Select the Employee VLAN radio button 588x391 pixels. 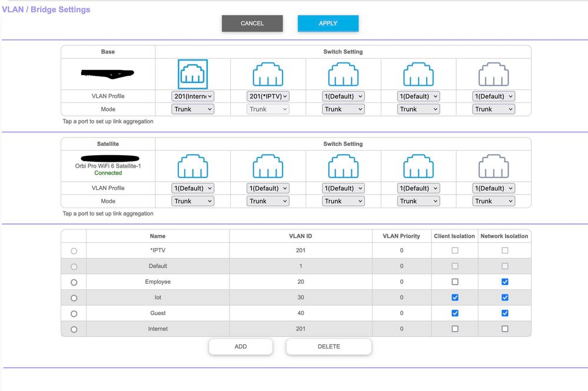click(x=74, y=282)
